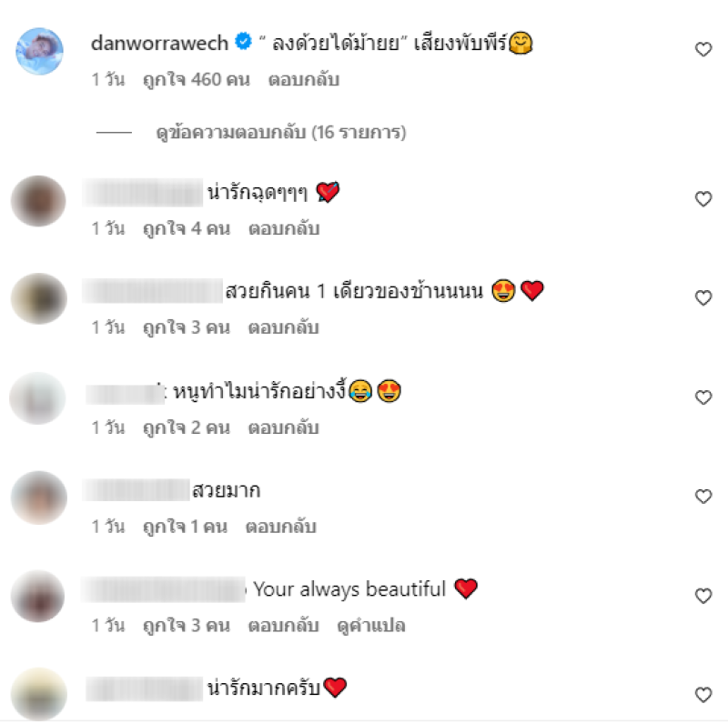Reply to the สวยมาก comment
The image size is (728, 724).
tap(281, 527)
